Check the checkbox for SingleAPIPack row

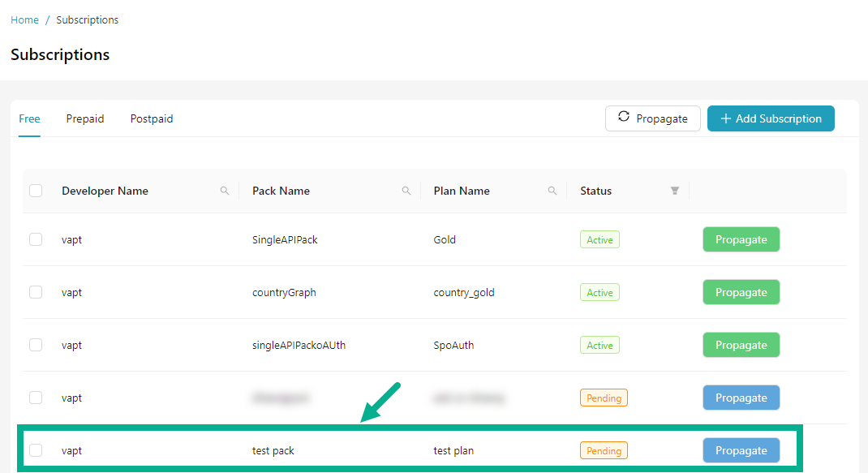[36, 239]
